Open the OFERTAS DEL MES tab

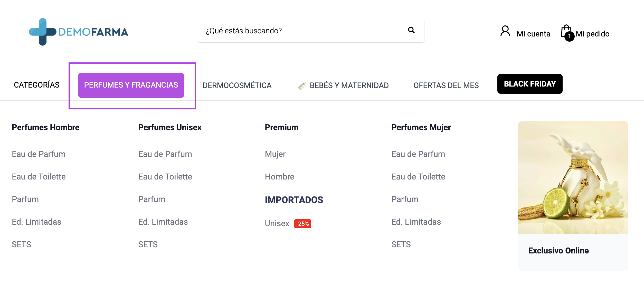pos(446,86)
